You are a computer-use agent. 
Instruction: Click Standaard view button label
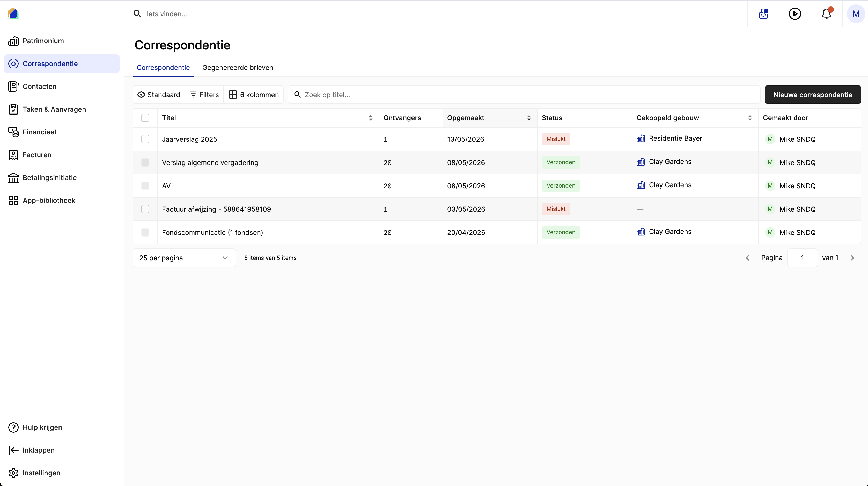164,95
